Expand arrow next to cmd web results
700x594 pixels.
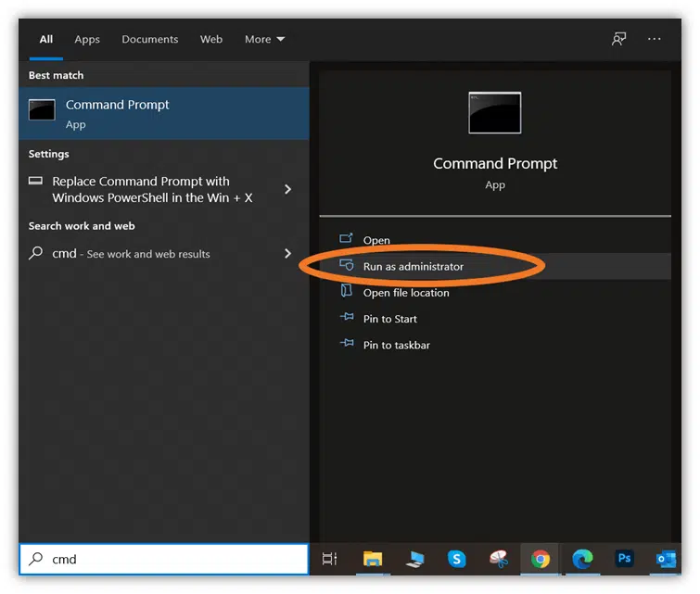point(288,254)
